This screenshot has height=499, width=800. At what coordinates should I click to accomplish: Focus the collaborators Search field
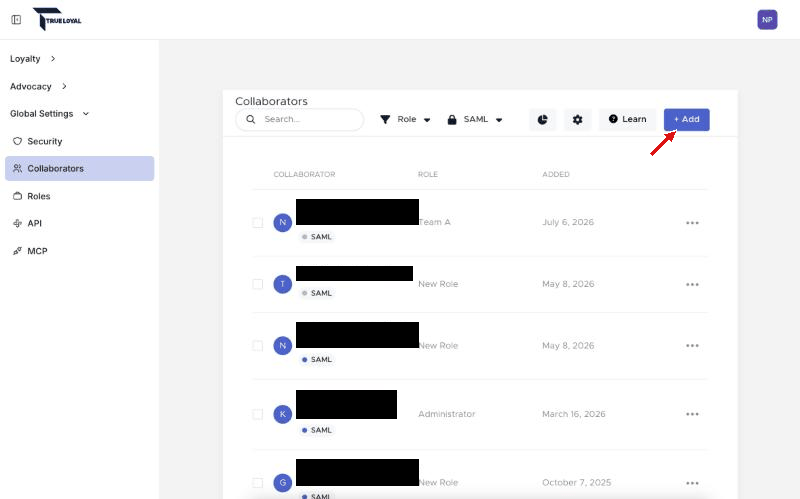[x=299, y=119]
